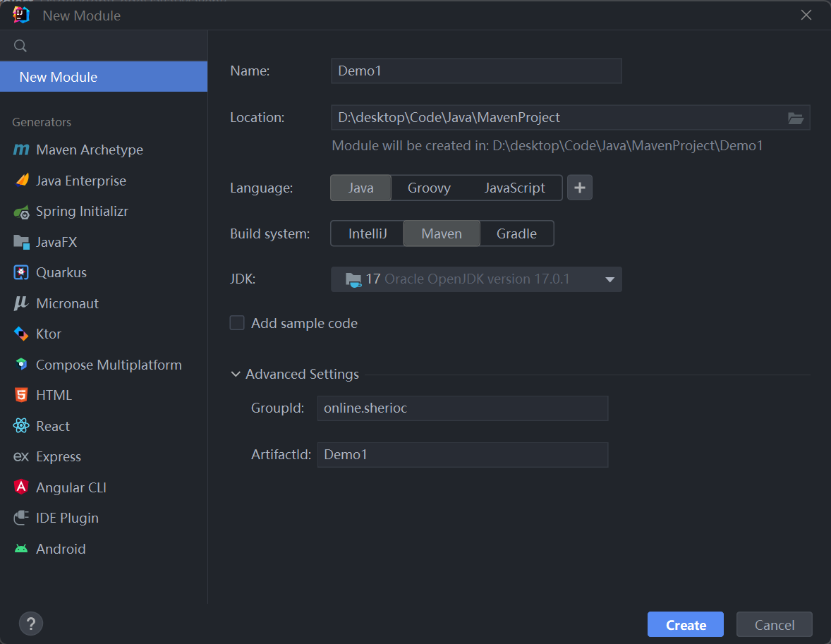
Task: Choose IntelliJ as build system
Action: [368, 233]
